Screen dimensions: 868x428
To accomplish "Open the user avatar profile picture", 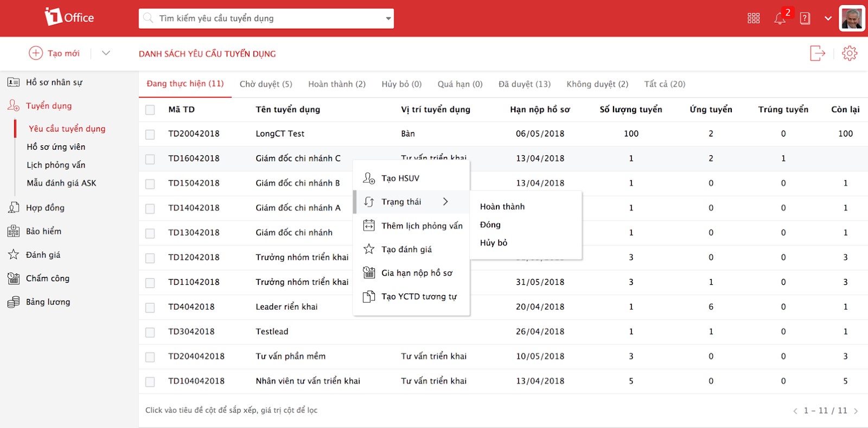I will 852,18.
